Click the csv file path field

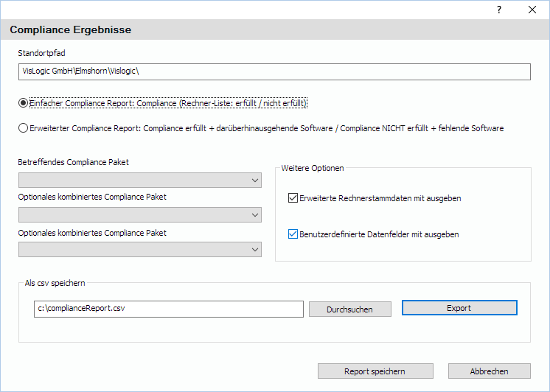click(169, 309)
